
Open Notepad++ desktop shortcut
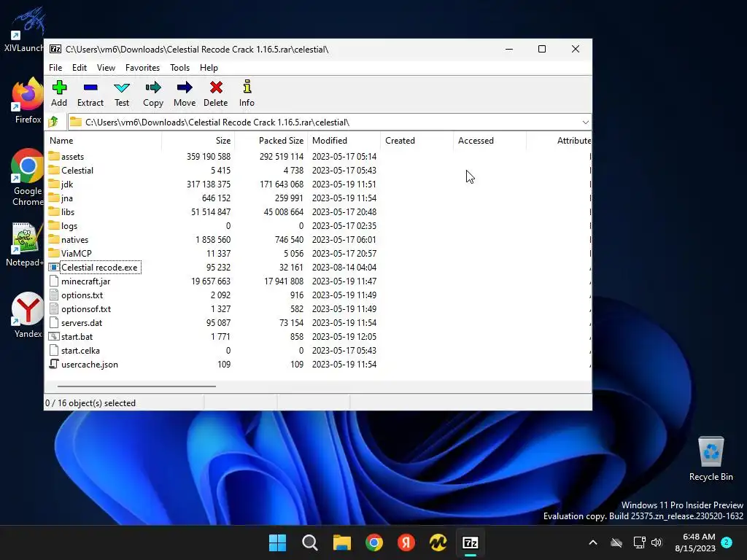tap(25, 245)
